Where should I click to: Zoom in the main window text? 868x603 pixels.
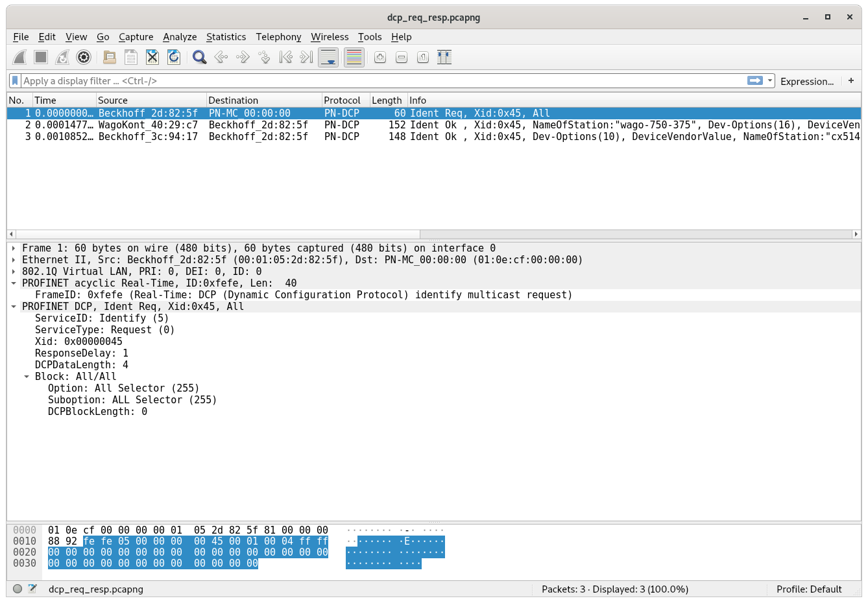pyautogui.click(x=380, y=58)
